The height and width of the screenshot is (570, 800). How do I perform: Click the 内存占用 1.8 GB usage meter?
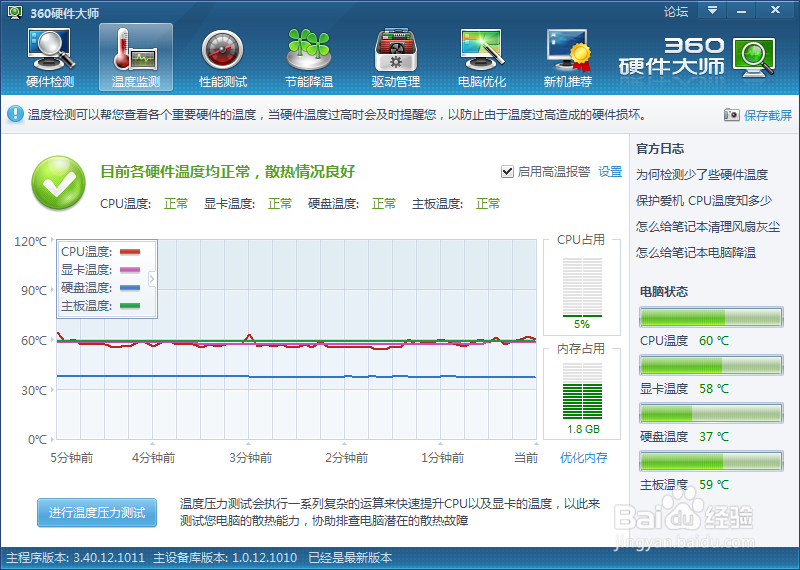pyautogui.click(x=582, y=391)
